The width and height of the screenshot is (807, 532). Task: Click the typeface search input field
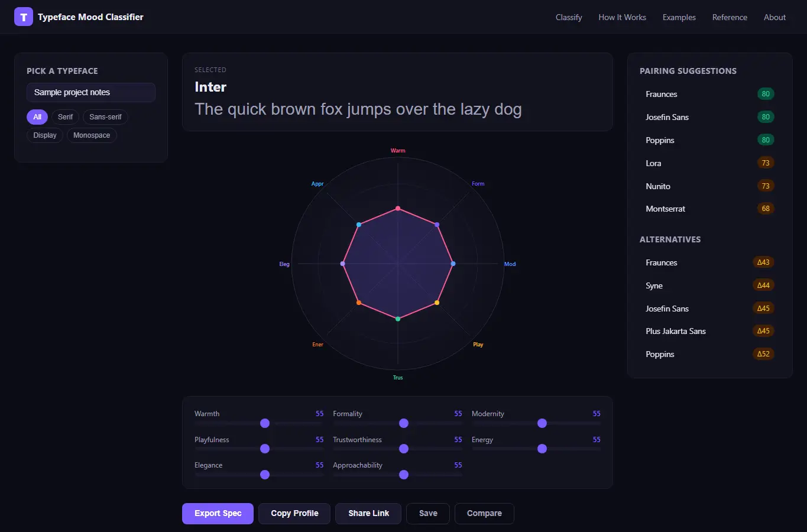(x=91, y=92)
